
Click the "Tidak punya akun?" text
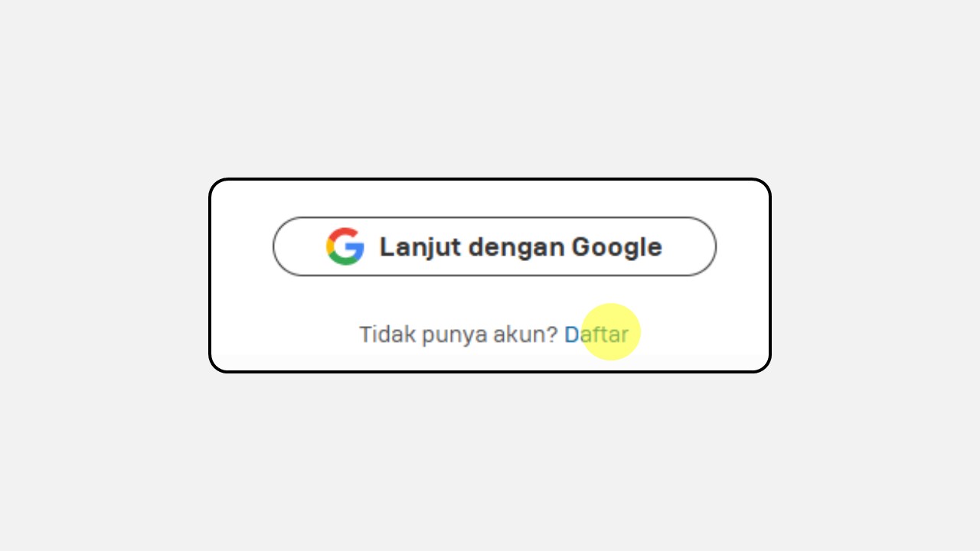pos(459,334)
